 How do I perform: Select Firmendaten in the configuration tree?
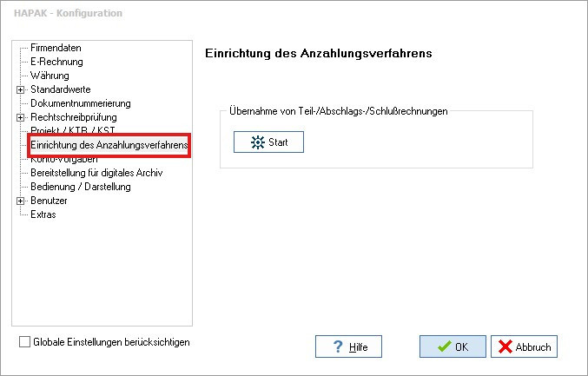(56, 48)
